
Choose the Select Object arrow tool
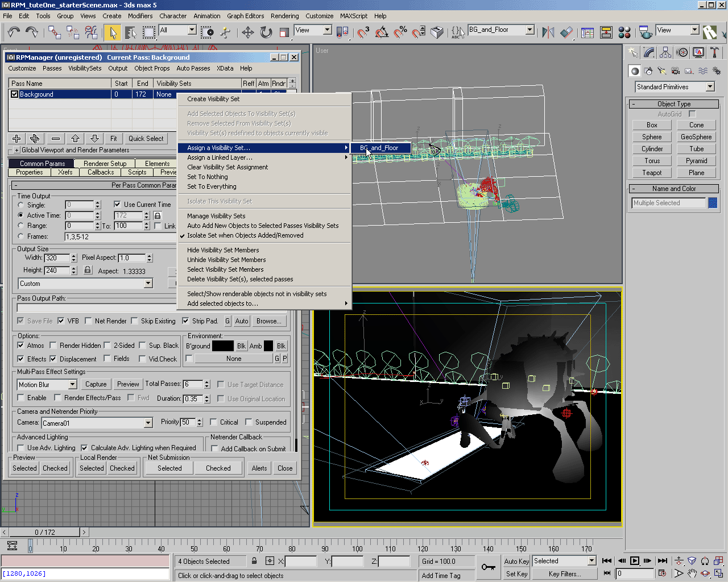pos(112,32)
